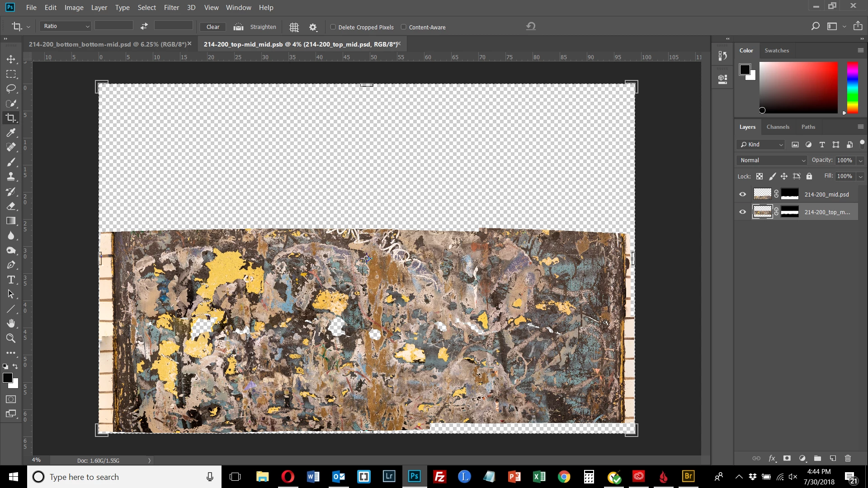Select the Eyedropper tool
The height and width of the screenshot is (488, 868).
(11, 132)
